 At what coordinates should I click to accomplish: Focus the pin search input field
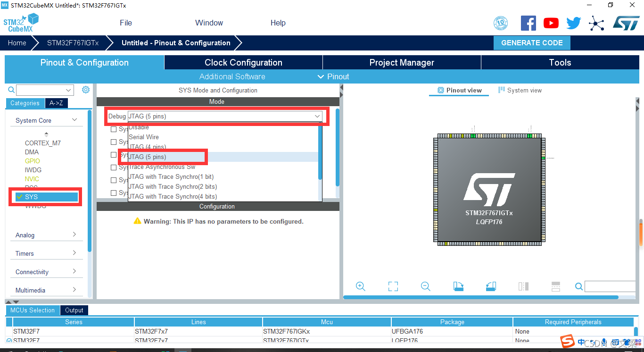(610, 286)
